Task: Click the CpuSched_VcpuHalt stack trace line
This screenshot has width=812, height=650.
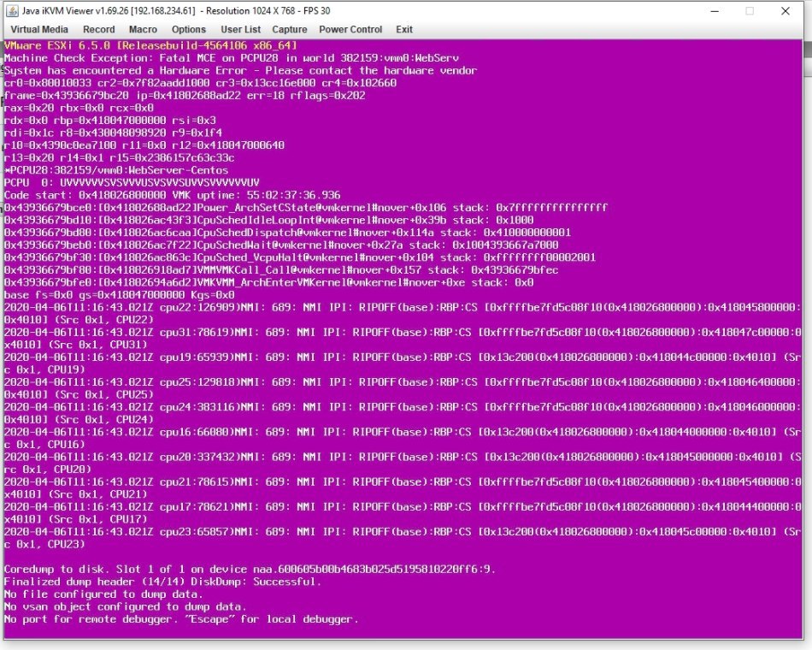Action: click(300, 257)
